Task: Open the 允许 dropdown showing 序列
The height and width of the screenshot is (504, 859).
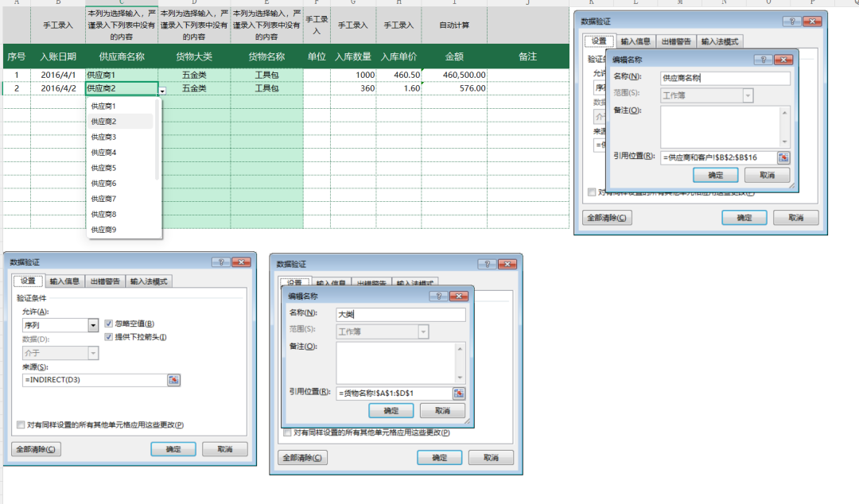Action: click(93, 325)
